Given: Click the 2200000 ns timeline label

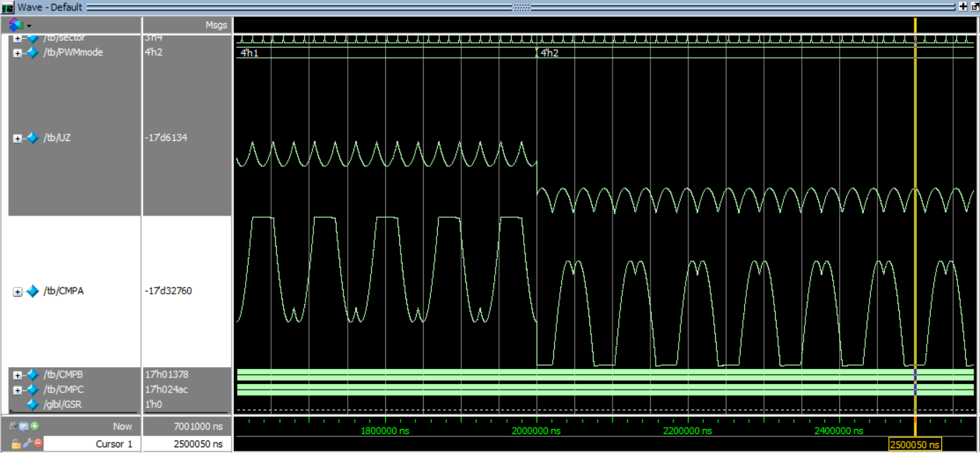Looking at the screenshot, I should tap(687, 430).
